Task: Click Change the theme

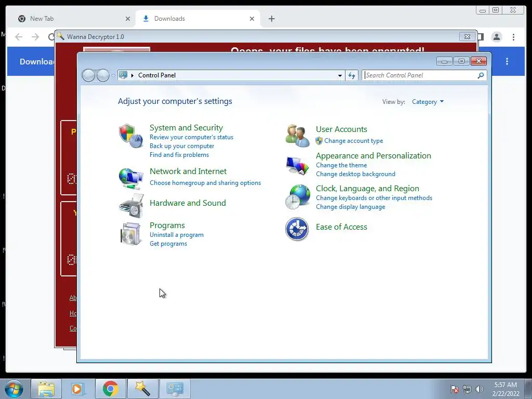Action: tap(341, 165)
